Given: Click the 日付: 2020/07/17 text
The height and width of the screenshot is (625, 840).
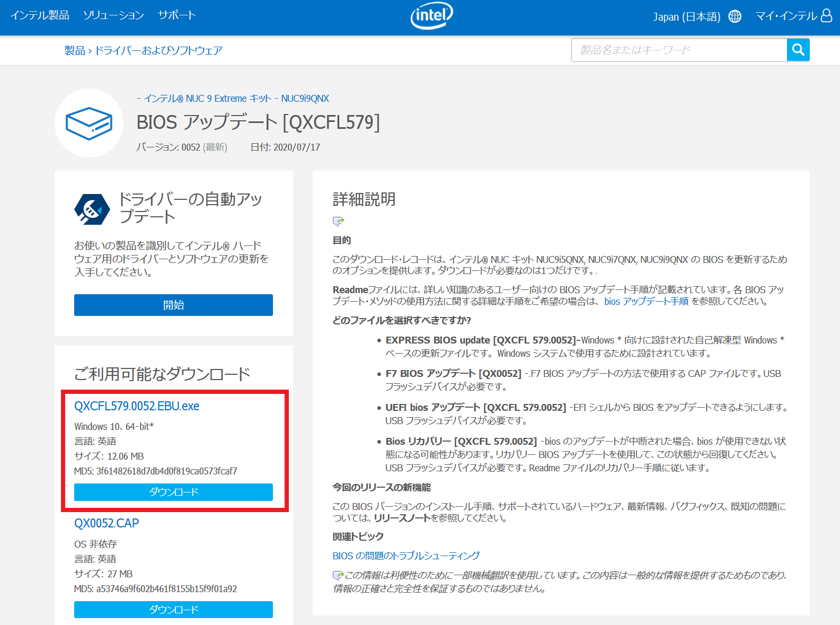Looking at the screenshot, I should point(285,147).
